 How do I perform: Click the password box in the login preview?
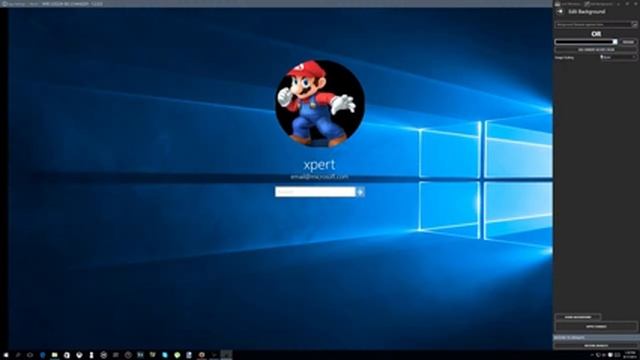point(315,192)
